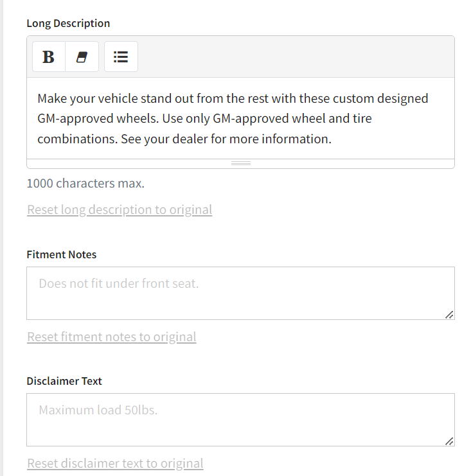Click the Disclaimer Text field label
The width and height of the screenshot is (462, 476).
coord(64,381)
